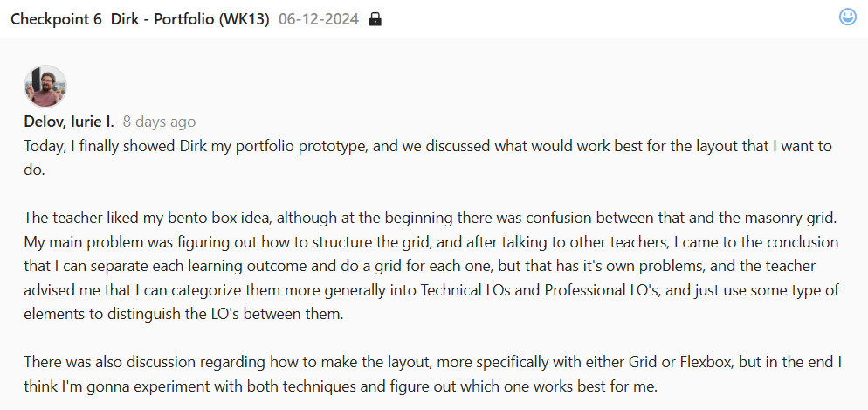Open the smiley face feedback icon
Image resolution: width=868 pixels, height=410 pixels.
tap(847, 17)
